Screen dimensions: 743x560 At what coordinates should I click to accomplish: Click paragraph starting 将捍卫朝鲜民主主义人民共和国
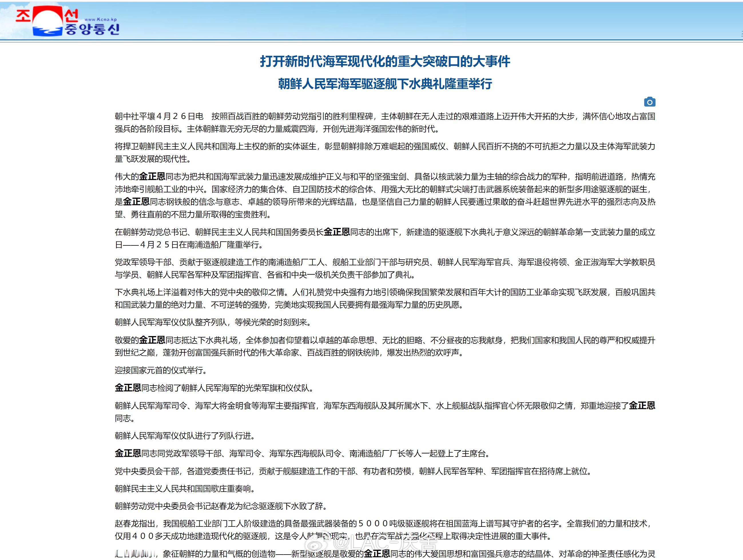click(385, 152)
